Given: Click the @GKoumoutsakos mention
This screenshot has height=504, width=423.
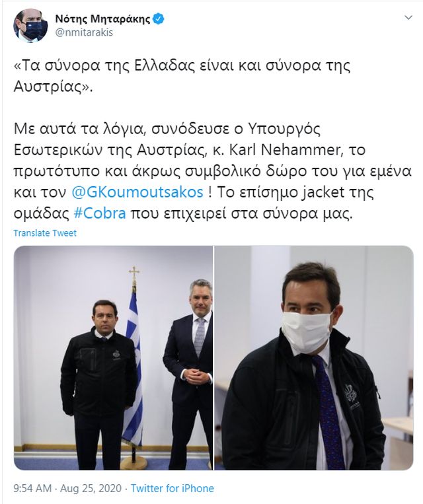Looking at the screenshot, I should pos(137,192).
